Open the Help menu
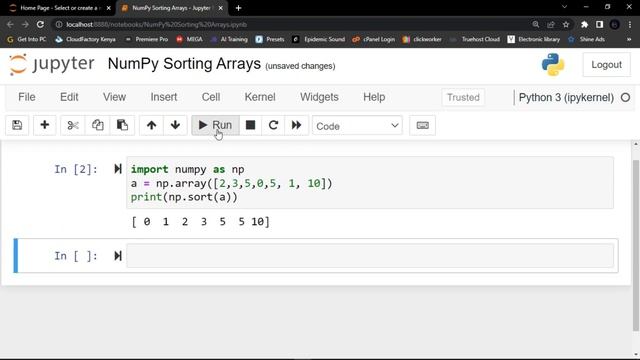Viewport: 640px width, 360px height. tap(374, 97)
